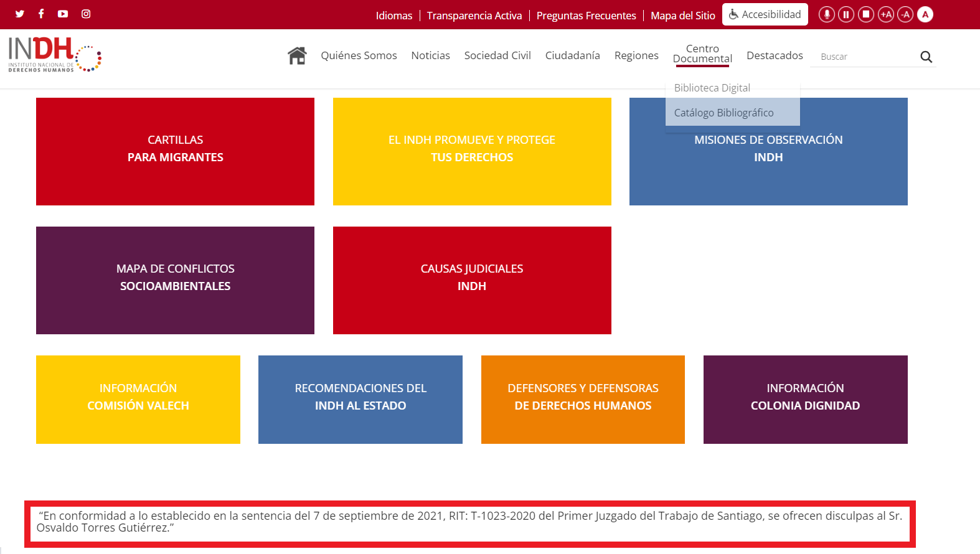Select Catálogo Bibliográfico from the dropdown
The image size is (980, 554).
point(733,113)
